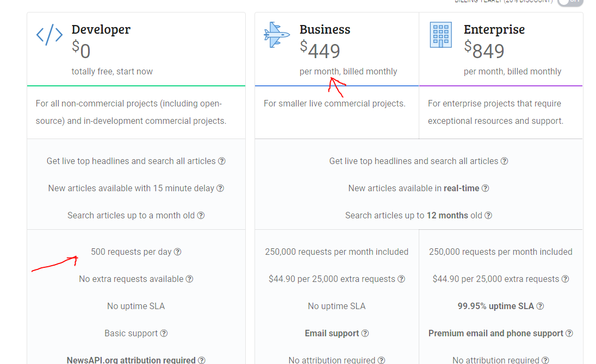Open help icon for Premium email and phone support
This screenshot has width=596, height=364.
point(569,333)
